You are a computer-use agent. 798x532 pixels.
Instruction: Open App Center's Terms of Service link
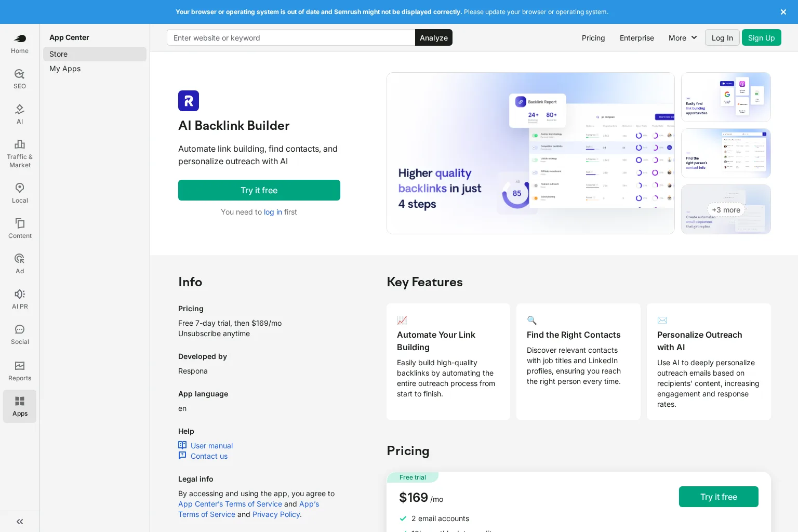(230, 504)
